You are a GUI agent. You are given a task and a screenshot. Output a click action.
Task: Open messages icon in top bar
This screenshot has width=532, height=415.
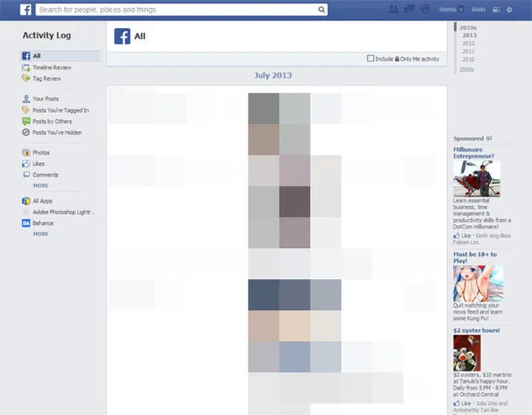click(409, 9)
